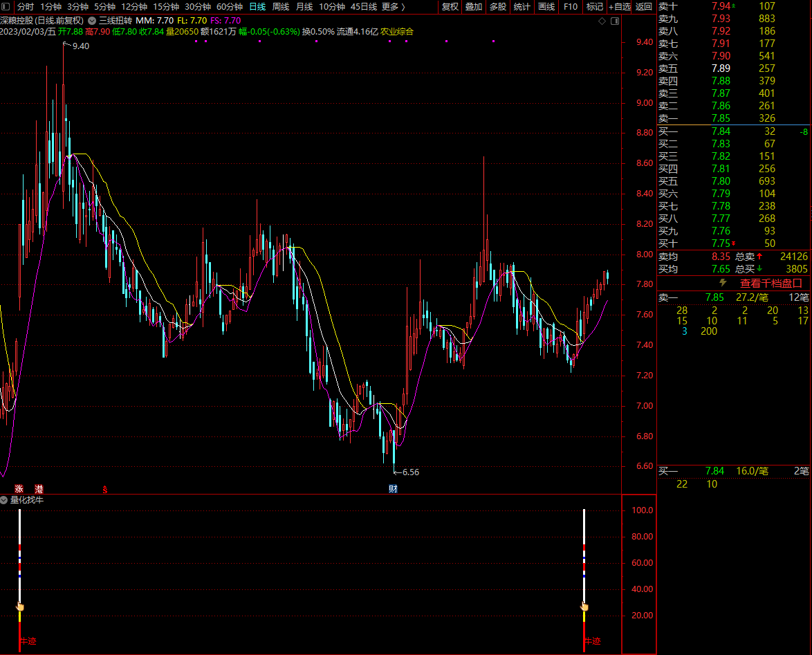Select the 45日线 period tab

coord(364,7)
